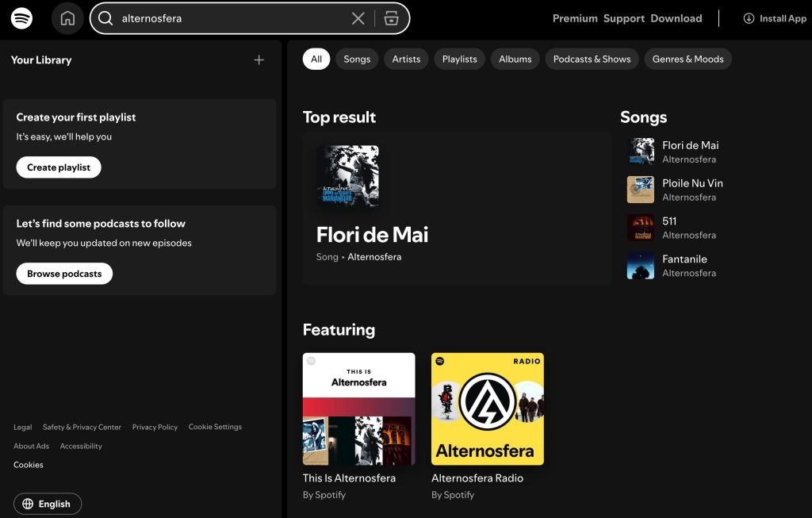Click the plus icon in Your Library
Viewport: 812px width, 518px height.
tap(259, 60)
